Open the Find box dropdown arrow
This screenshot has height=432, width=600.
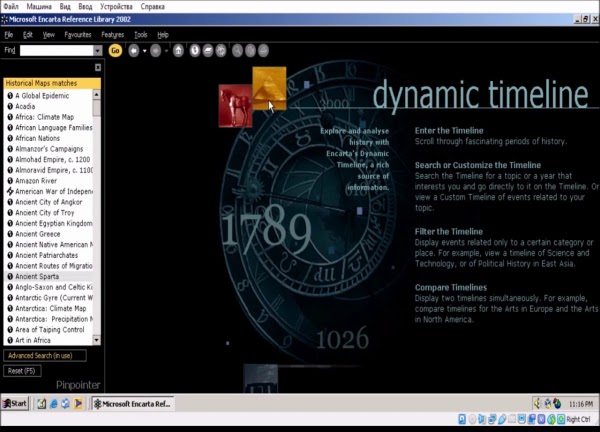point(98,51)
